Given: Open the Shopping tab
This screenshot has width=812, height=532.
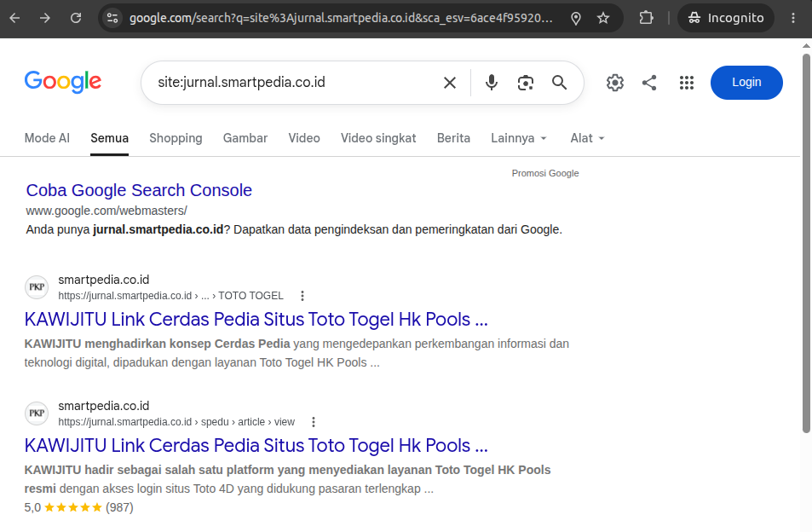Looking at the screenshot, I should coord(176,138).
